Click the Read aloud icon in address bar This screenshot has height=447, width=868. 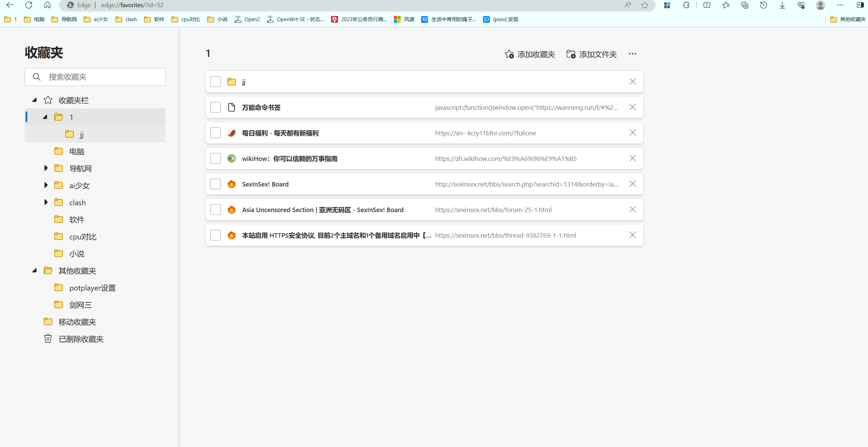628,5
